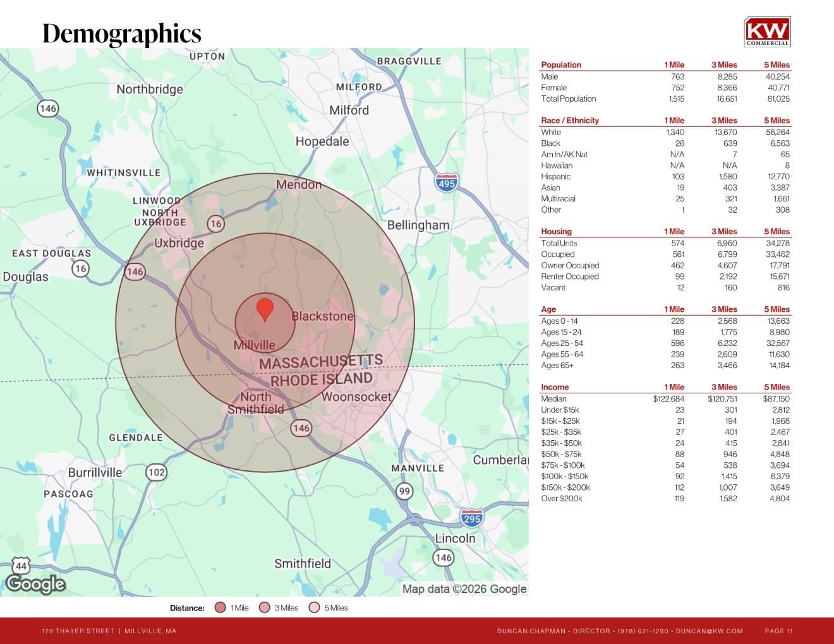The image size is (834, 644).
Task: Click the Route 146 shield below Woonsocket
Action: (301, 428)
